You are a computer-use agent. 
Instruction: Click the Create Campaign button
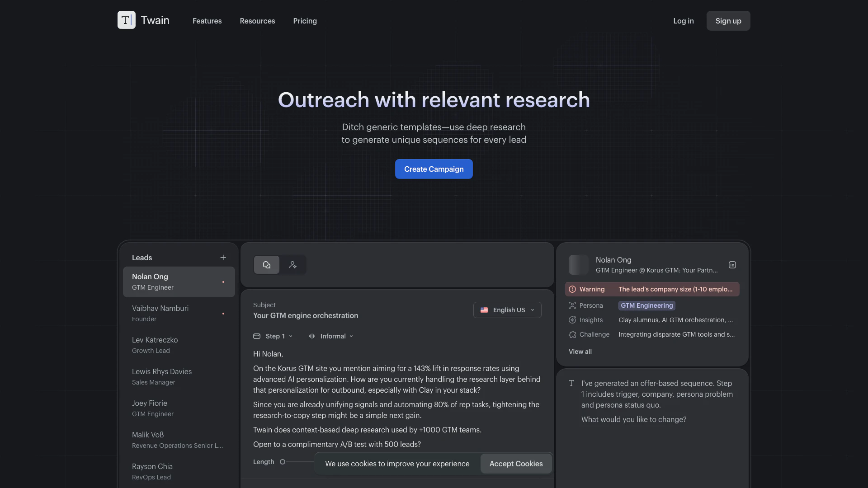434,169
